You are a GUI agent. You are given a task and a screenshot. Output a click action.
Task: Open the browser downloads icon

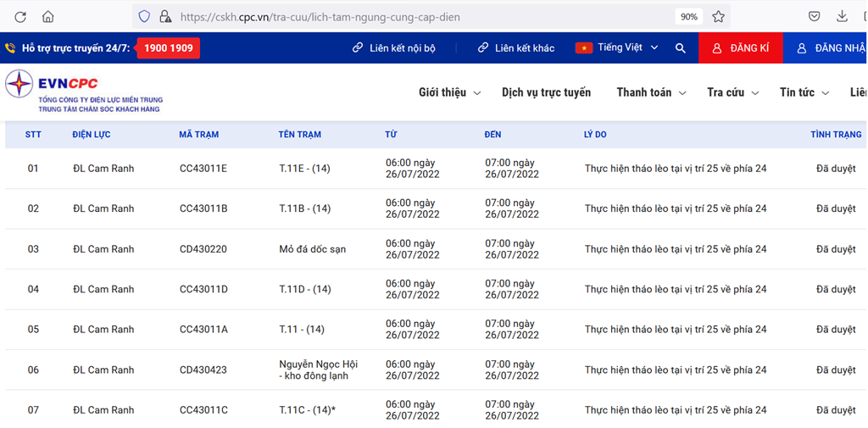click(842, 17)
